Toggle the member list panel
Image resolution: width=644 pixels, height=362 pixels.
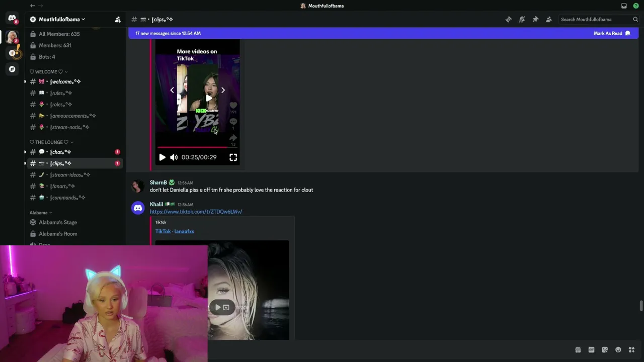pyautogui.click(x=549, y=19)
